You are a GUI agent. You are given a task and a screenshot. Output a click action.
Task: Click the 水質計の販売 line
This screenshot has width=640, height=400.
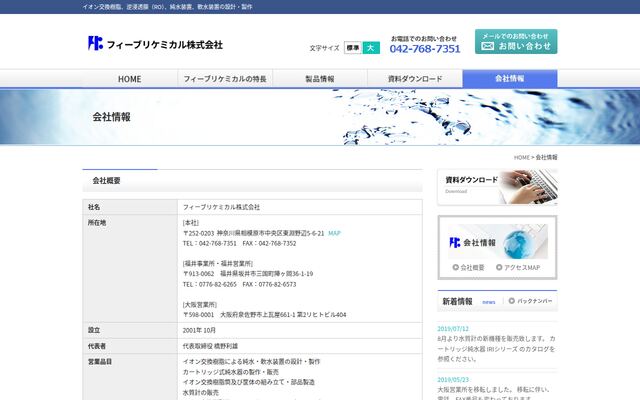pyautogui.click(x=201, y=392)
